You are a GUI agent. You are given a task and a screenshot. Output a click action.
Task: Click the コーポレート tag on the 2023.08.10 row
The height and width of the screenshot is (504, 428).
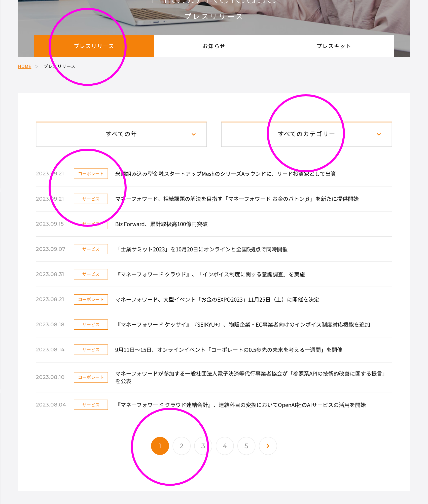coord(91,377)
